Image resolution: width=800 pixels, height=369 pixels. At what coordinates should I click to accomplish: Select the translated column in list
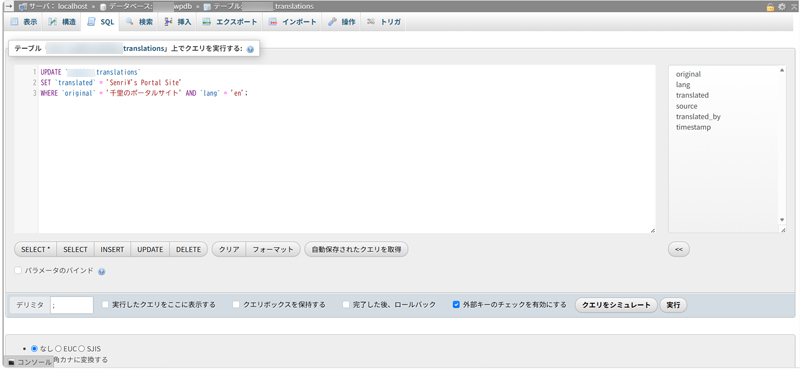[692, 95]
